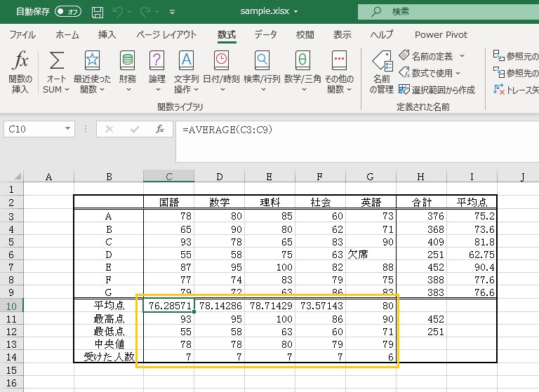
Task: Click the Save icon in title bar
Action: pyautogui.click(x=98, y=12)
